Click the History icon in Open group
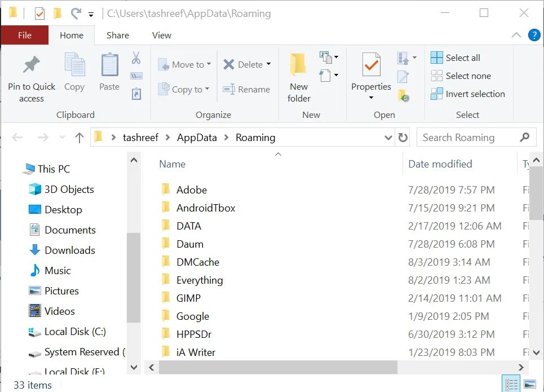Screen dimensions: 544x392 (x=404, y=95)
